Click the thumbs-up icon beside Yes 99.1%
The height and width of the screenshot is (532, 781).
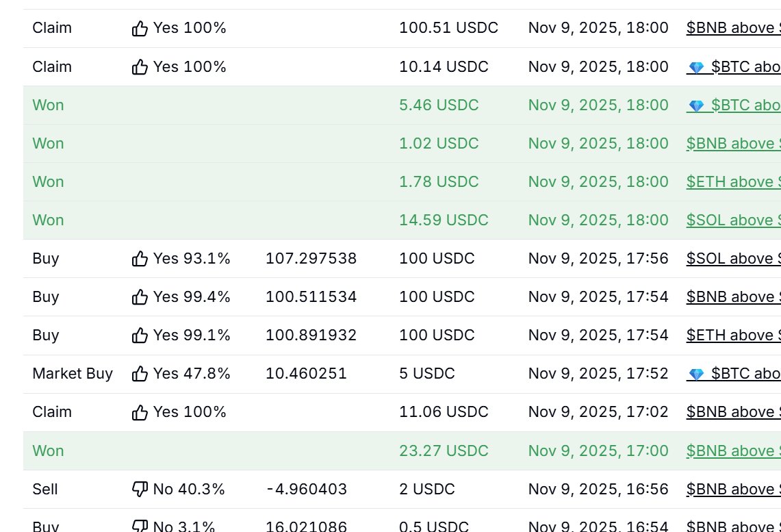pos(140,335)
